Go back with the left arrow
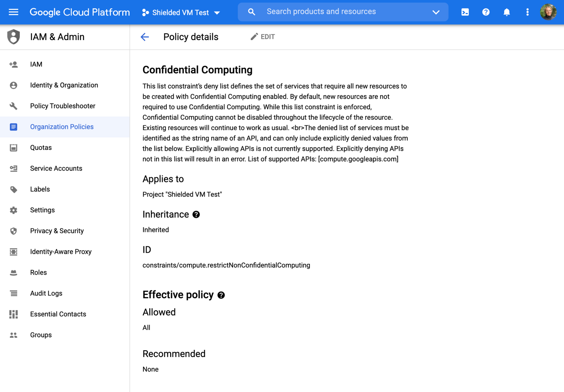The width and height of the screenshot is (564, 392). point(145,37)
